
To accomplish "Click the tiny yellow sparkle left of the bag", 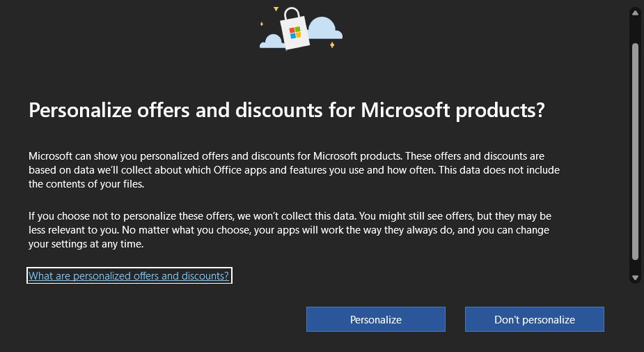I will 262,24.
